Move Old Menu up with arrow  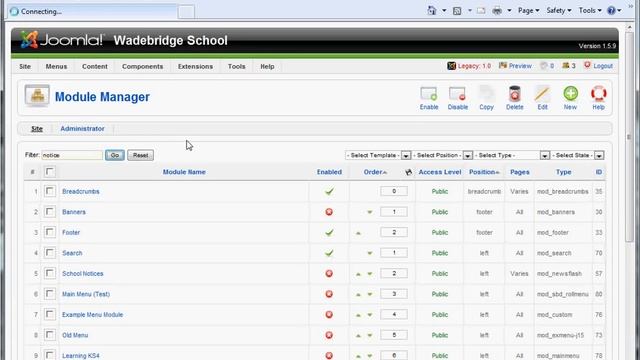358,336
